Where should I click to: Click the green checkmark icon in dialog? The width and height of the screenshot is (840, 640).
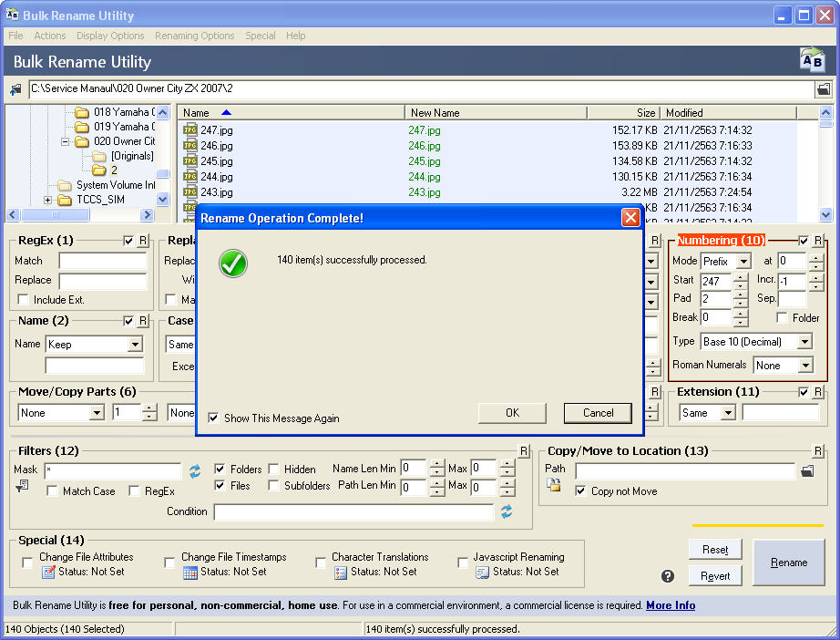pyautogui.click(x=233, y=263)
